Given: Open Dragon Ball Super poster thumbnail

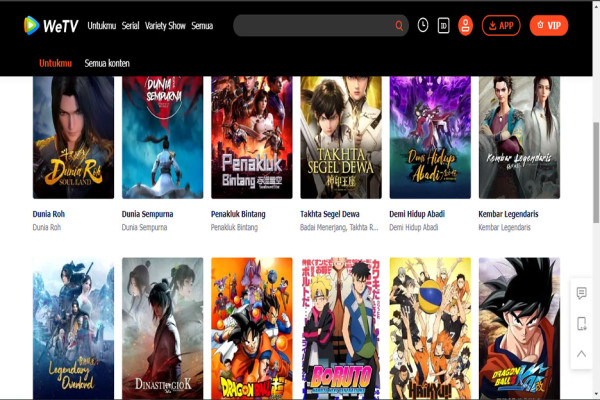Looking at the screenshot, I should [x=252, y=328].
